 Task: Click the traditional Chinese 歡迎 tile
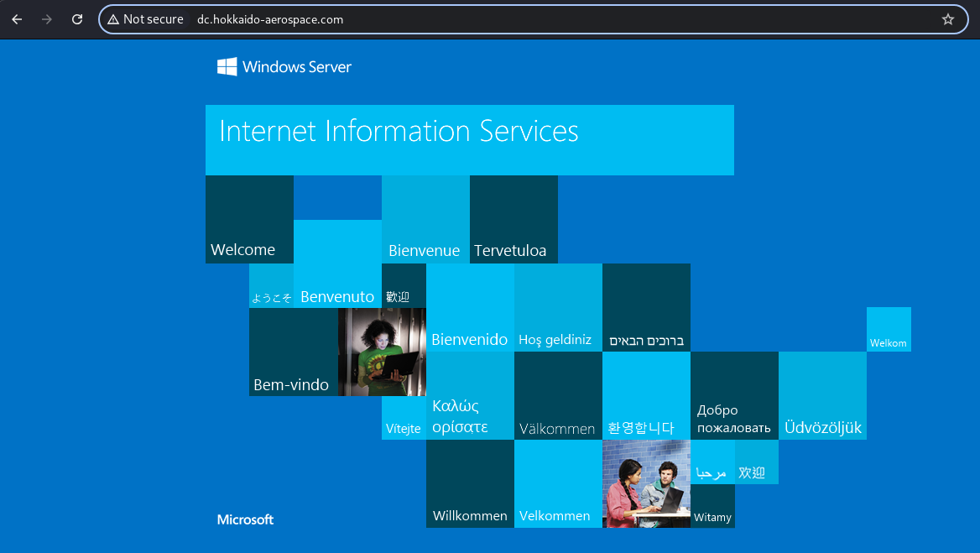404,285
